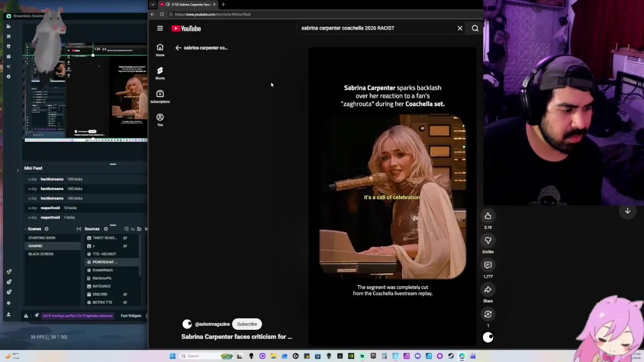Open Streamlabs settings gear icon

(x=9, y=303)
